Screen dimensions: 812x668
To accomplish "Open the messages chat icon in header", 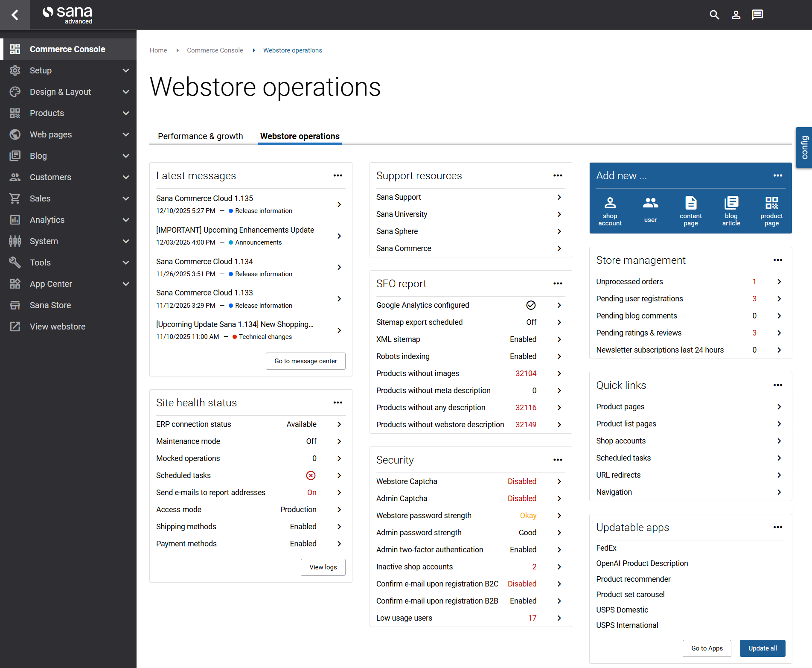I will click(x=757, y=15).
